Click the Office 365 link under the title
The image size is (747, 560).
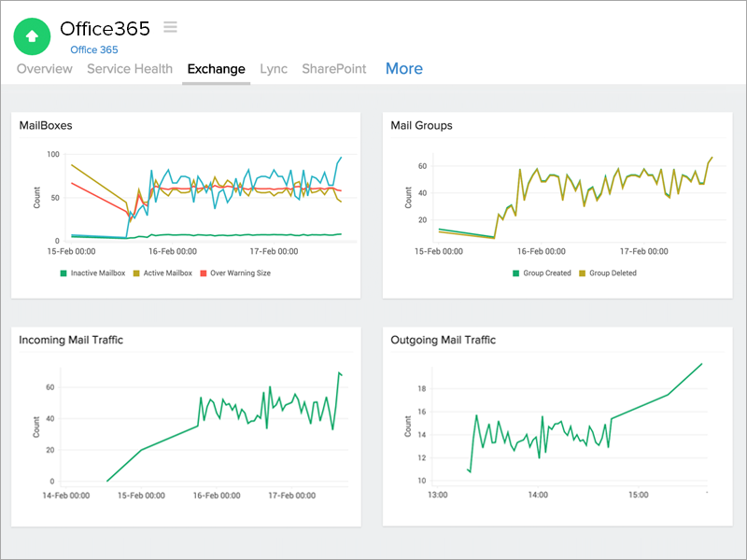click(93, 49)
